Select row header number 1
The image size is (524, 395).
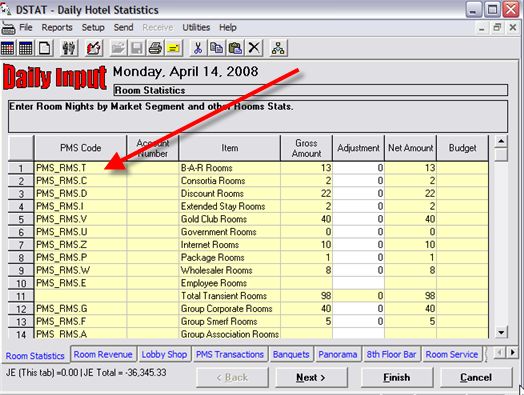21,168
